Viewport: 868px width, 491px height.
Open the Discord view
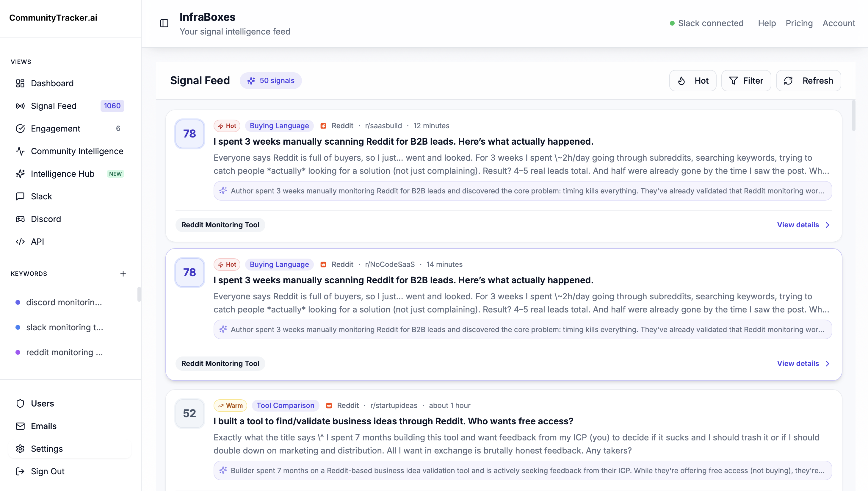46,219
